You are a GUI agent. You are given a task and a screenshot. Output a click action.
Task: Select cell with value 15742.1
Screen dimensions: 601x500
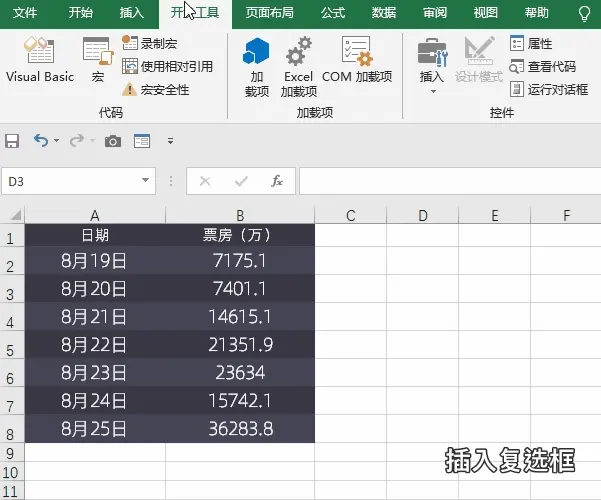240,401
